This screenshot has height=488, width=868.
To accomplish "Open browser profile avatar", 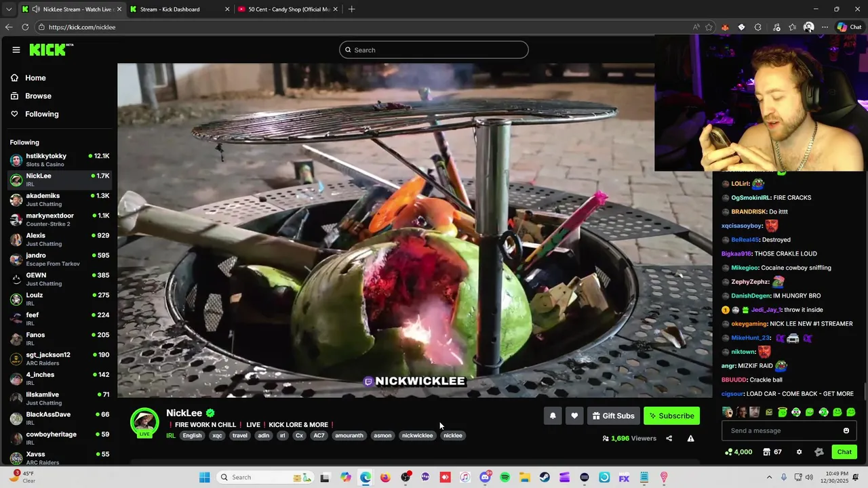I will (x=808, y=27).
